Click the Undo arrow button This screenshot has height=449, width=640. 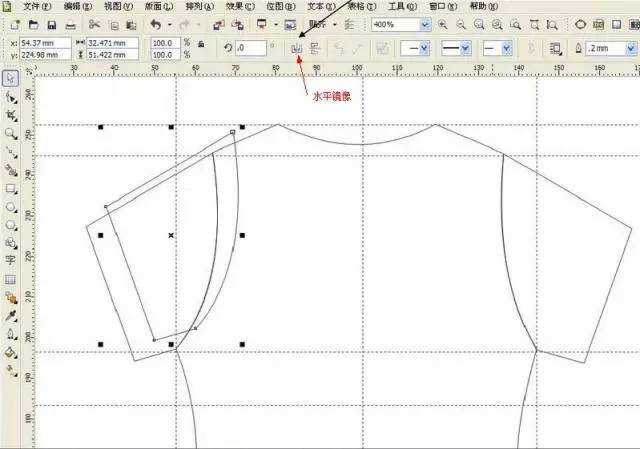click(x=154, y=23)
